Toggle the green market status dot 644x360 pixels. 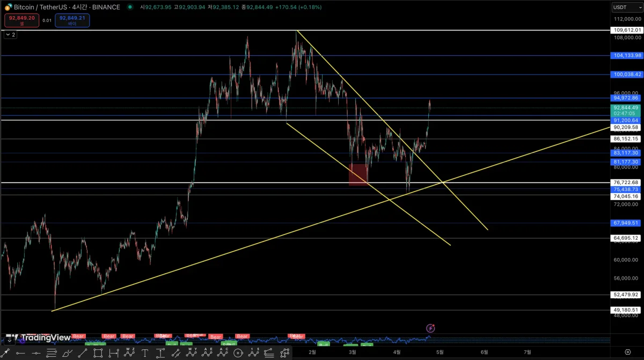(130, 7)
